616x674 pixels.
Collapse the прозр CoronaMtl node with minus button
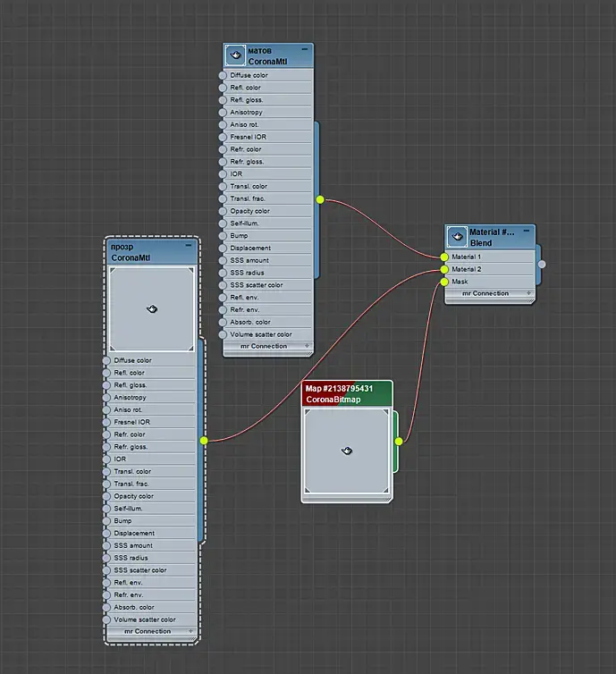[x=189, y=246]
